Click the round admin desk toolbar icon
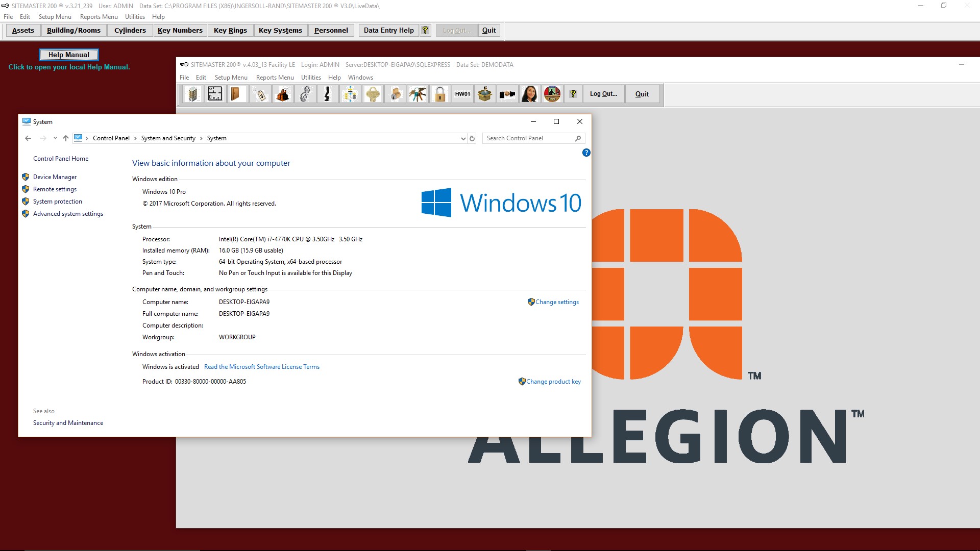 (x=552, y=94)
